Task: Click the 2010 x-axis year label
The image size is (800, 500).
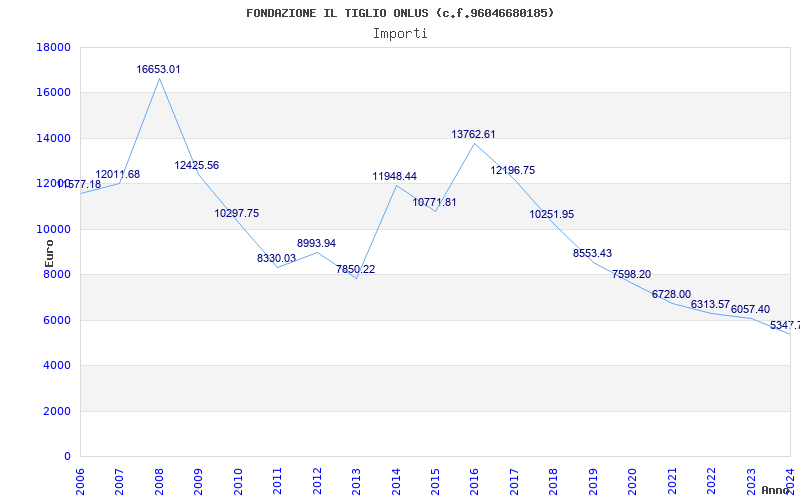Action: click(x=238, y=481)
